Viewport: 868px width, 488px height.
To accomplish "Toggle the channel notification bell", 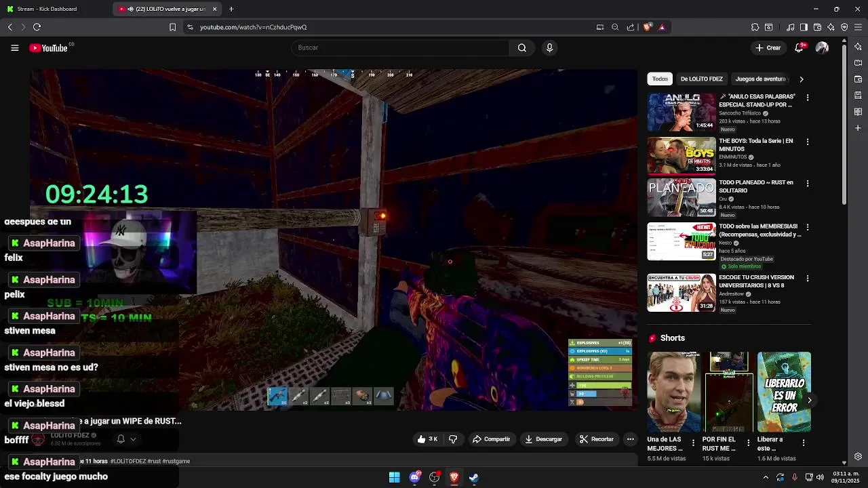I will 121,439.
